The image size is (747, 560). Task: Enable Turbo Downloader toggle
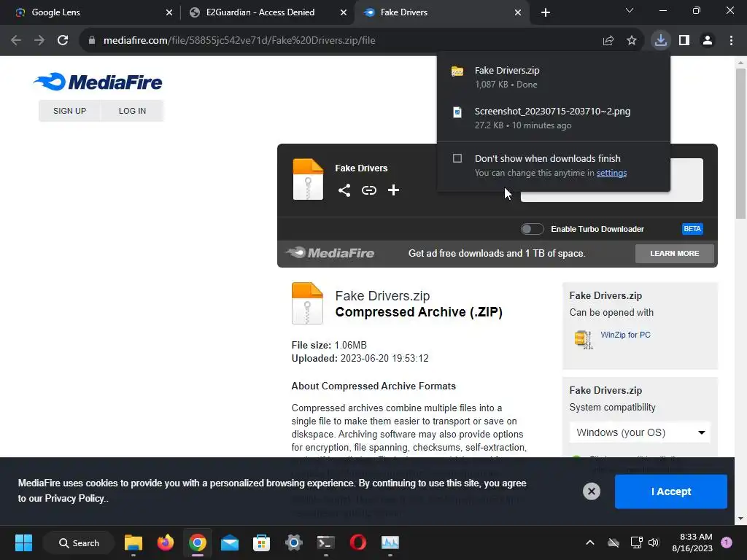click(532, 229)
